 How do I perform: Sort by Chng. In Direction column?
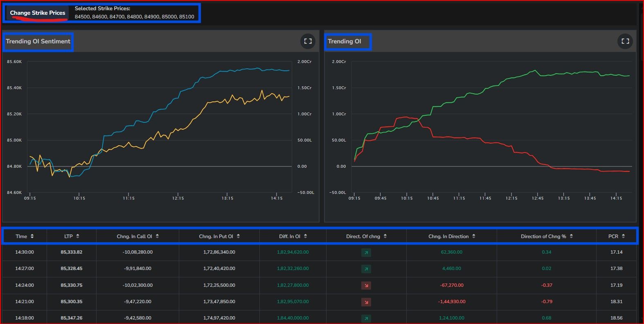pos(452,236)
